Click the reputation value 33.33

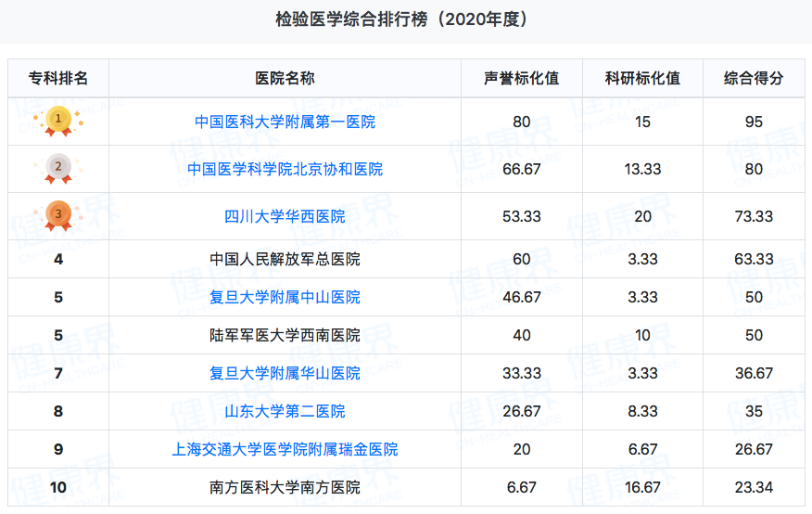(x=522, y=373)
